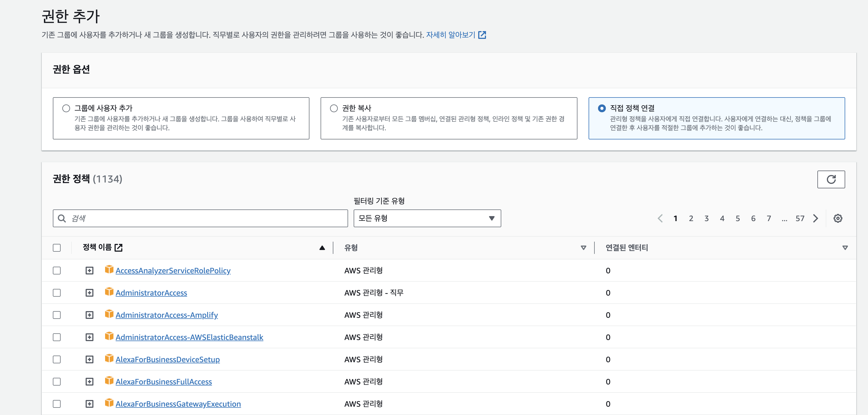Sort by 정책 이름 ascending arrow
The image size is (868, 415).
click(322, 248)
